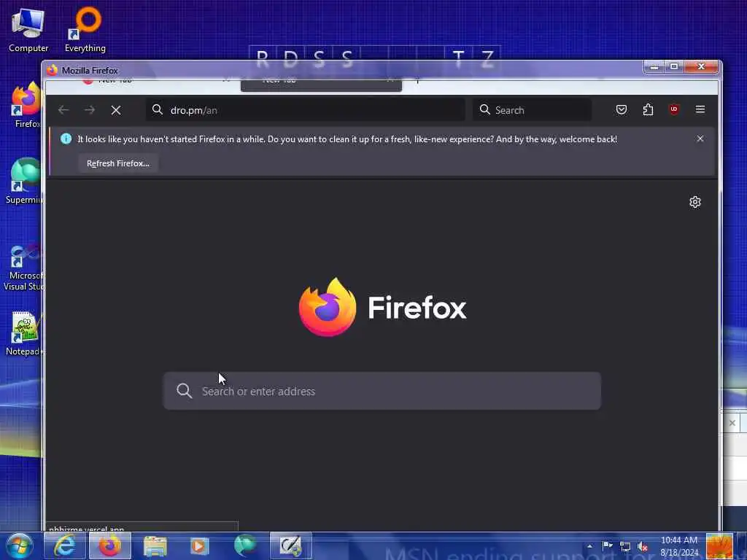The width and height of the screenshot is (747, 560).
Task: Open Firefox application hamburger menu
Action: click(700, 109)
